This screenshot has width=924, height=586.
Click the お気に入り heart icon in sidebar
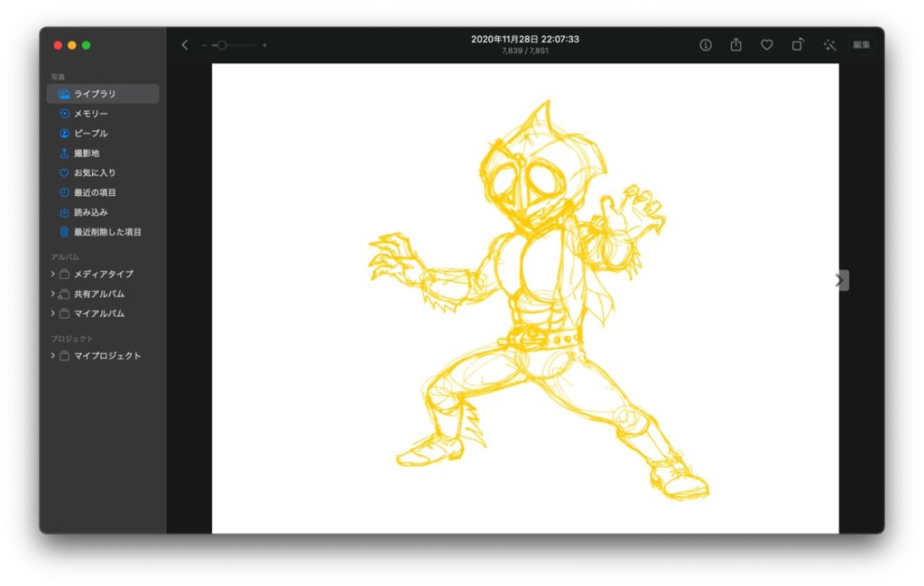click(64, 172)
